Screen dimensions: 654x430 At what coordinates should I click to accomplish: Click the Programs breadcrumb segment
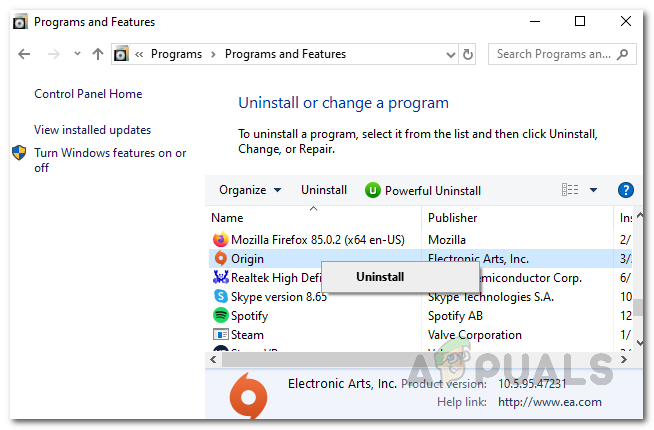pos(176,54)
